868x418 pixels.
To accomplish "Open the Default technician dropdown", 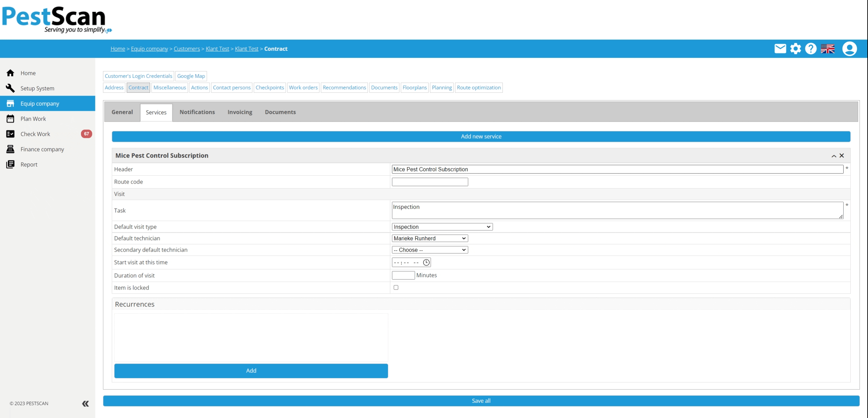I will (430, 238).
